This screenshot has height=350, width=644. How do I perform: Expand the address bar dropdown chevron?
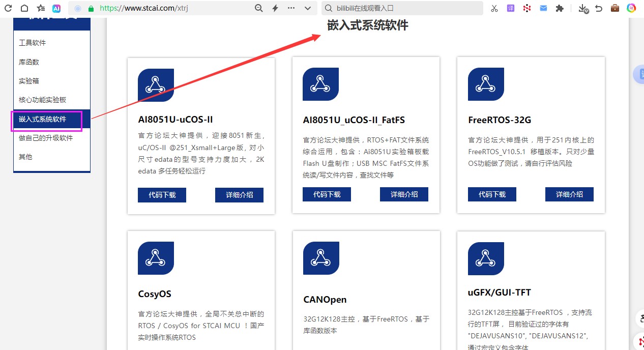point(307,8)
